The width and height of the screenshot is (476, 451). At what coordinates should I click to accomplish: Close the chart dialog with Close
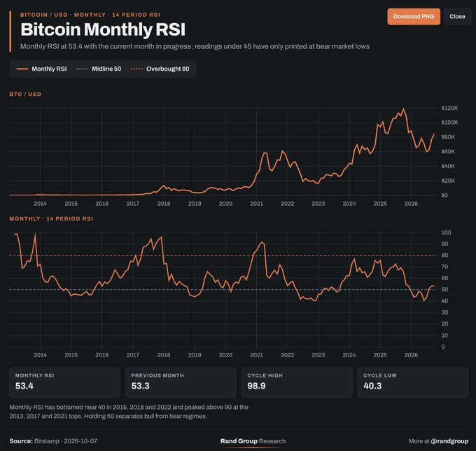(x=457, y=17)
